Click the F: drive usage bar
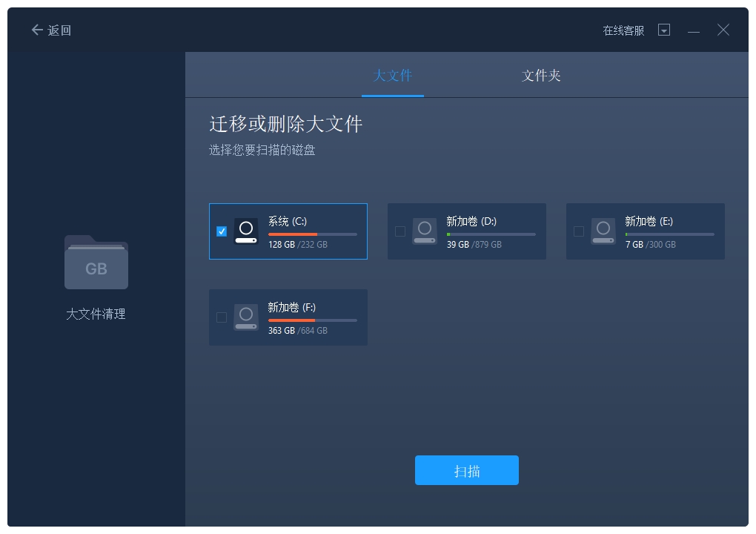 pyautogui.click(x=312, y=320)
